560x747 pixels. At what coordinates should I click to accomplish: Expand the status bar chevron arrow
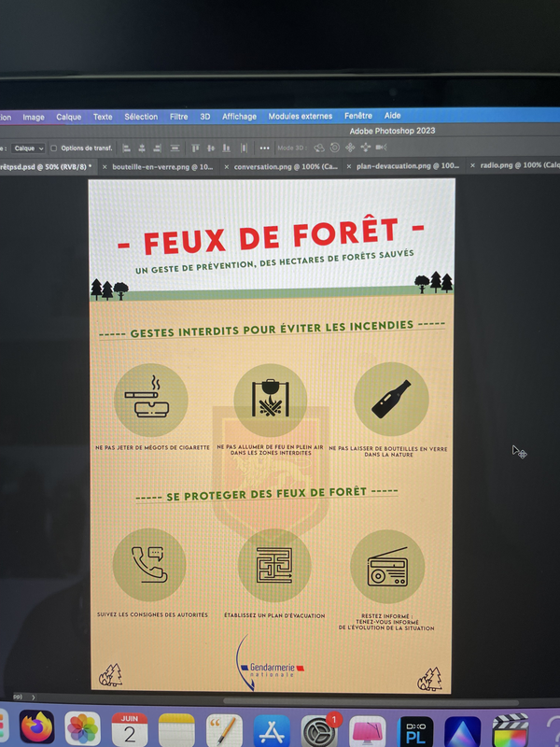(34, 697)
